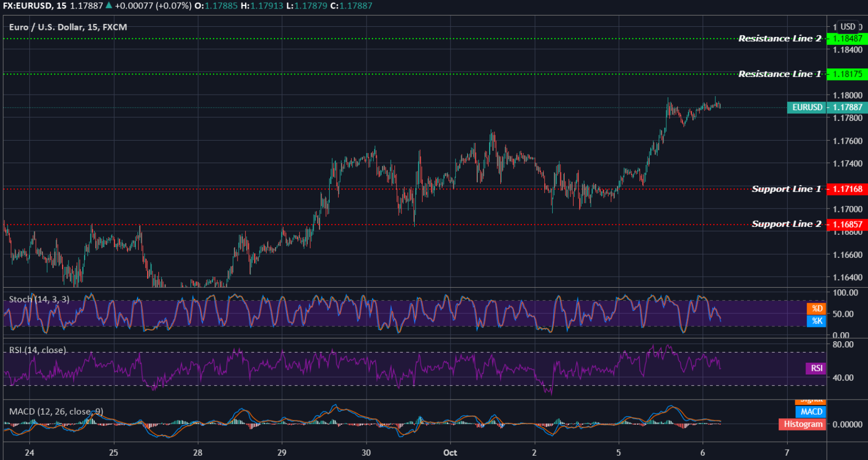
Task: Select the Resistance Line 1 label
Action: click(x=780, y=74)
